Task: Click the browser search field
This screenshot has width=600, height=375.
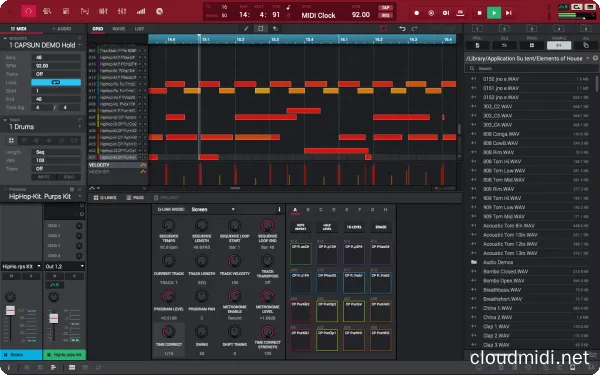Action: coord(531,68)
